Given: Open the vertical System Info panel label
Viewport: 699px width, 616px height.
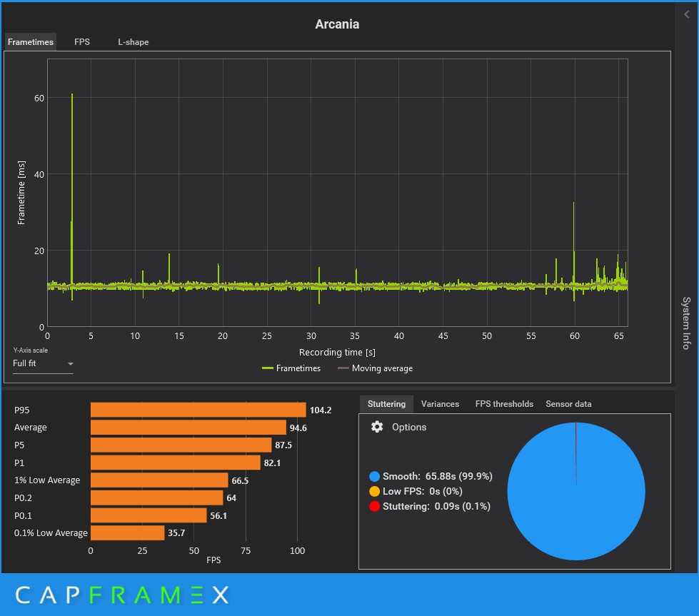Looking at the screenshot, I should [687, 323].
